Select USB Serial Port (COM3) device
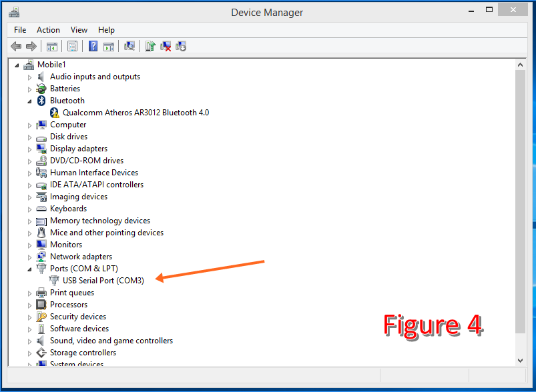 tap(103, 281)
